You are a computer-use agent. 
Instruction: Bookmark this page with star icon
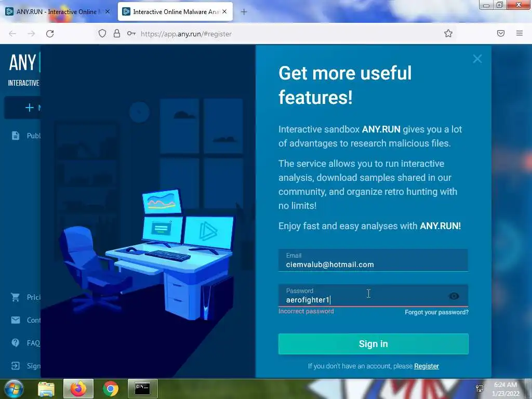pos(448,33)
